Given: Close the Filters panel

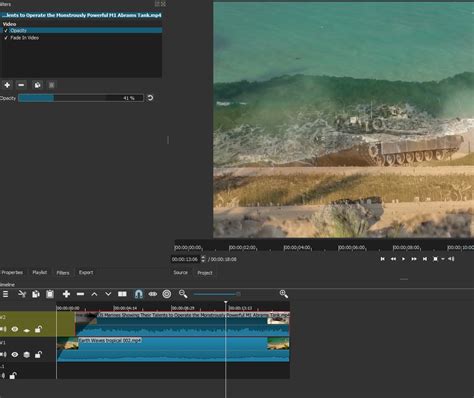Looking at the screenshot, I should pos(163,4).
